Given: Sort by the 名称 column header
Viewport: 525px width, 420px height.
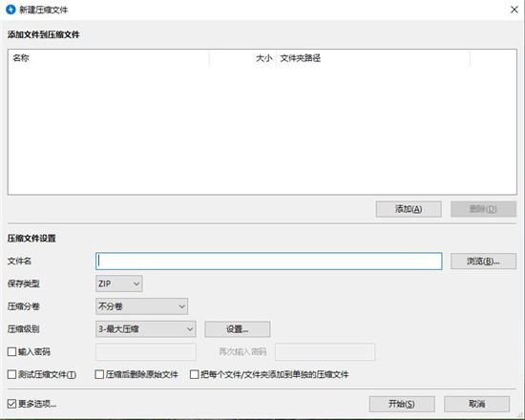Looking at the screenshot, I should 109,58.
